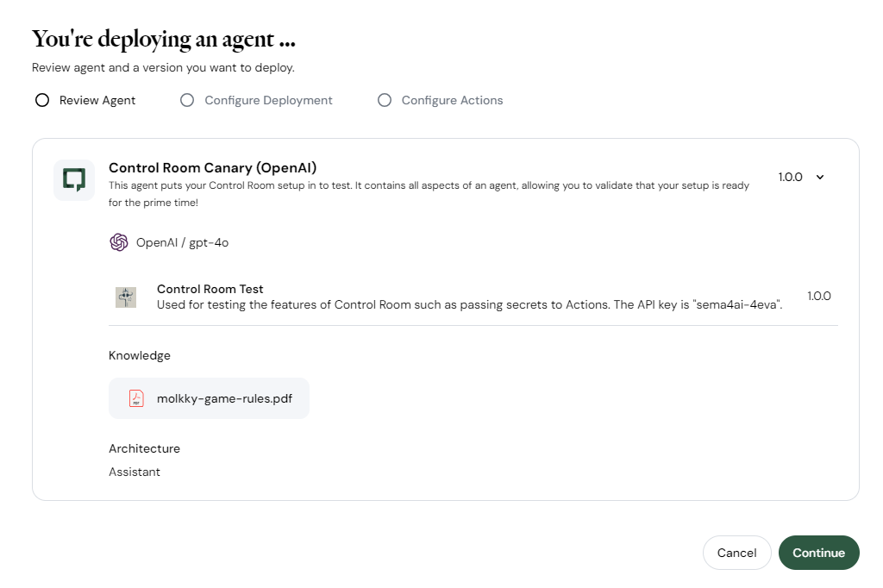Open the agent version 1.0.0 dropdown
The image size is (883, 588).
(801, 177)
